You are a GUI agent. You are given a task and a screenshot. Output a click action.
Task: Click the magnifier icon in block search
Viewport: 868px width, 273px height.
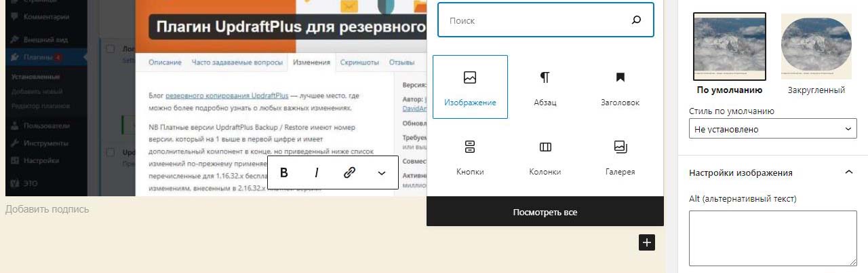[x=636, y=20]
